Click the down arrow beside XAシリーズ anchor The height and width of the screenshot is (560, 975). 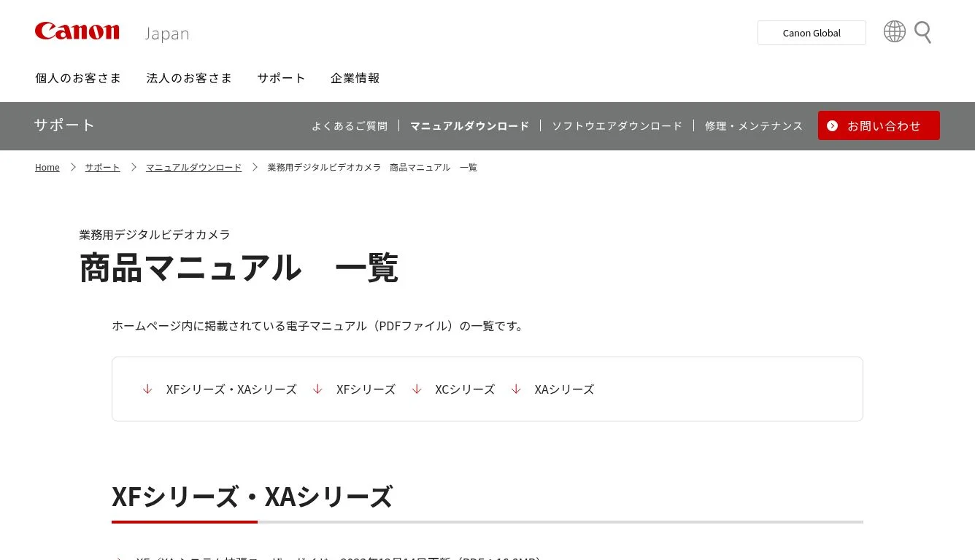click(x=516, y=389)
